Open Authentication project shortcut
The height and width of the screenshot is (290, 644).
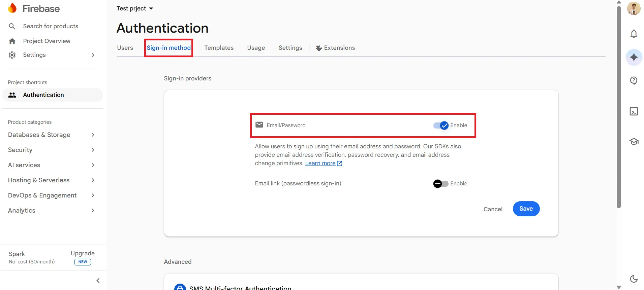(53, 95)
